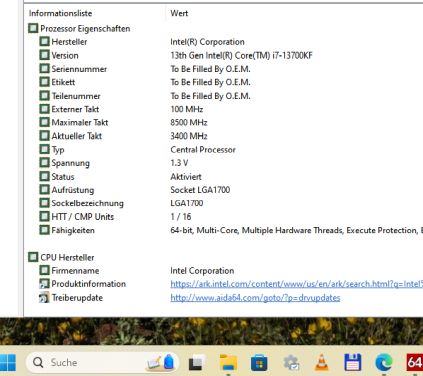Click the Firmenname value Intel Corporation

click(x=202, y=271)
